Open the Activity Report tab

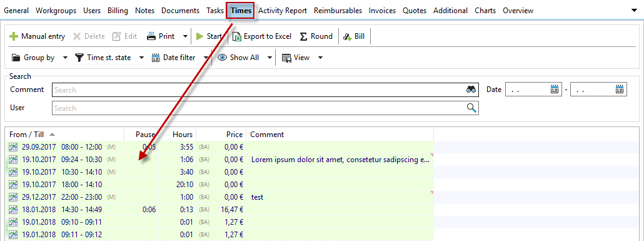point(283,11)
